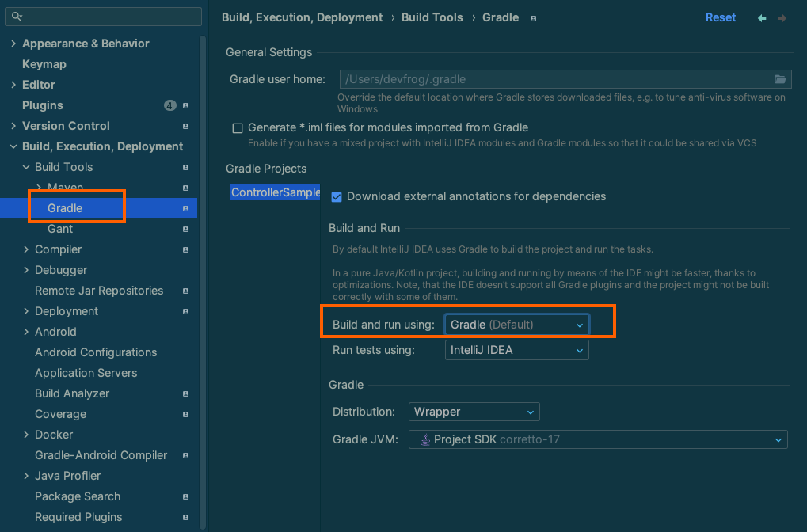Click the project-scope icon on Deployment row

[186, 311]
